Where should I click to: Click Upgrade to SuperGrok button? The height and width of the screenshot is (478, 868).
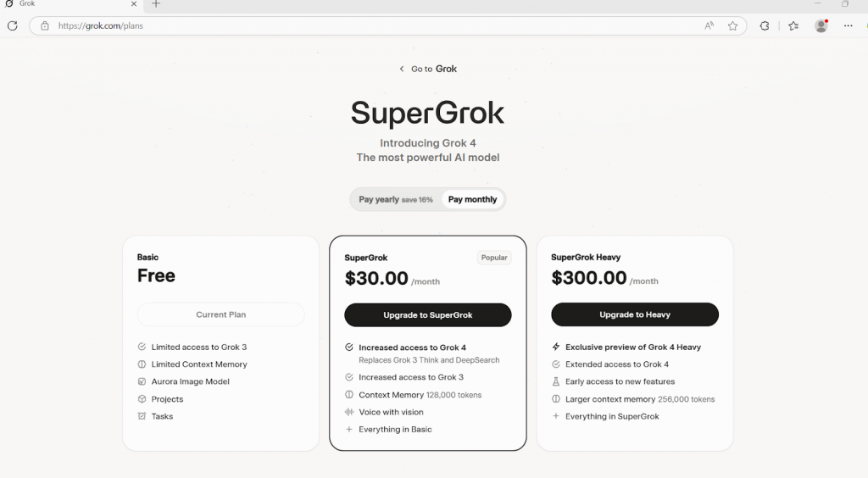click(427, 314)
